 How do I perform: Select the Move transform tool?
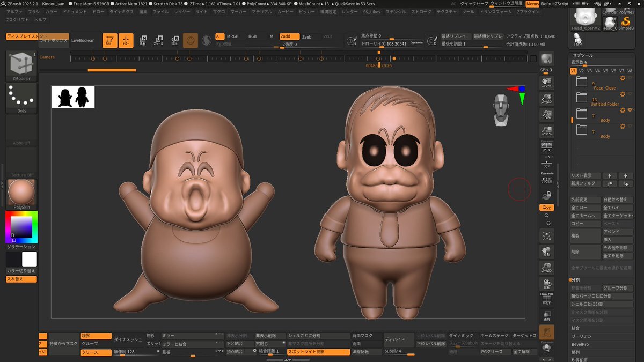click(x=143, y=40)
